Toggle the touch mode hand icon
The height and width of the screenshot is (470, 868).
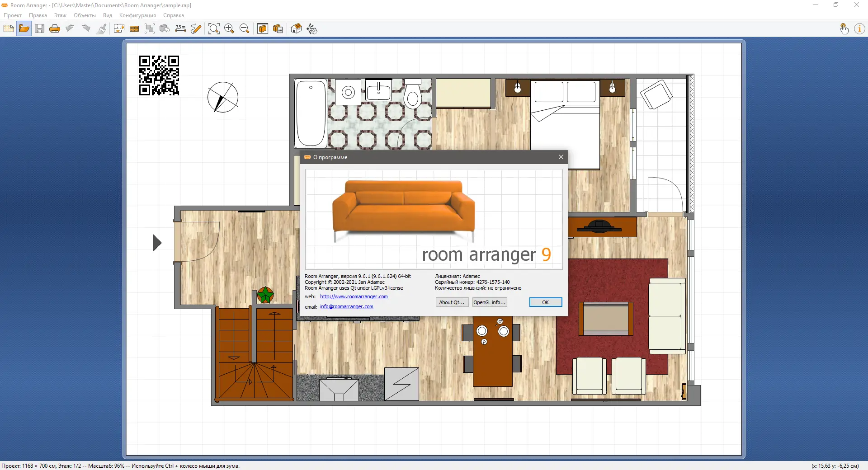point(844,29)
